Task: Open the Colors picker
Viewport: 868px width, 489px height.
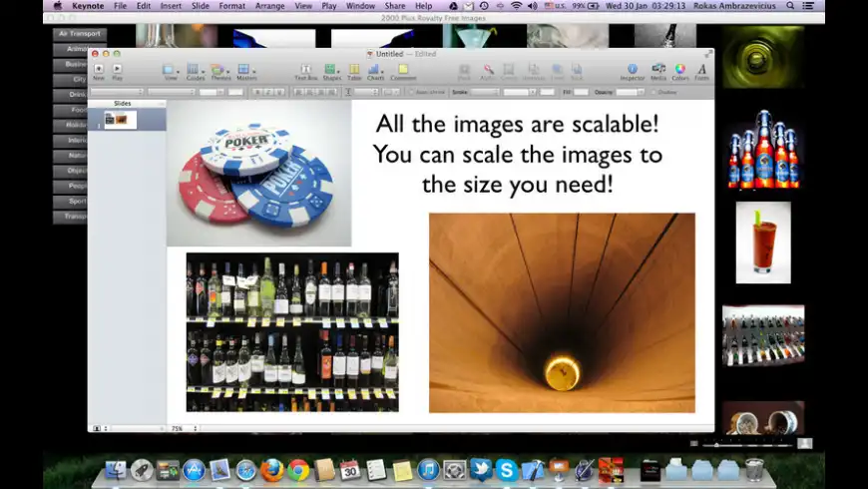Action: tap(679, 72)
